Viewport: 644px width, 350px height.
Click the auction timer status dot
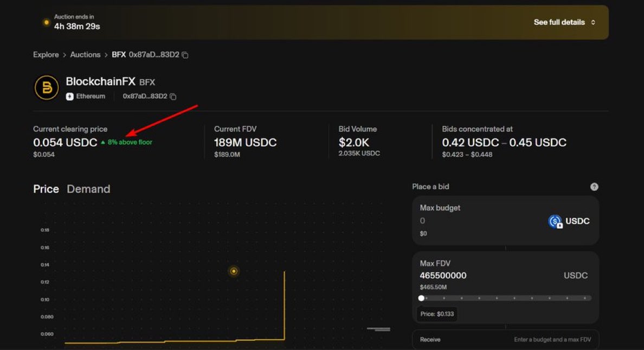[46, 22]
